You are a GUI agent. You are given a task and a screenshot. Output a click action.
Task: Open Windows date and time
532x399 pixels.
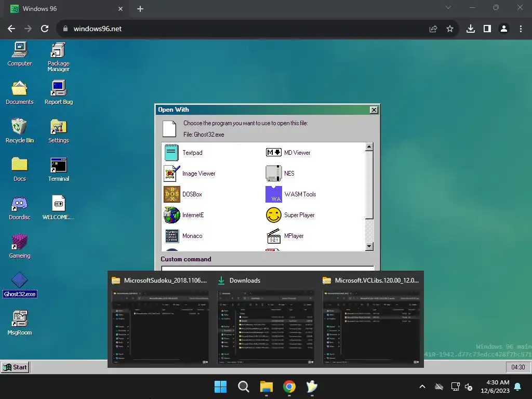tap(495, 387)
